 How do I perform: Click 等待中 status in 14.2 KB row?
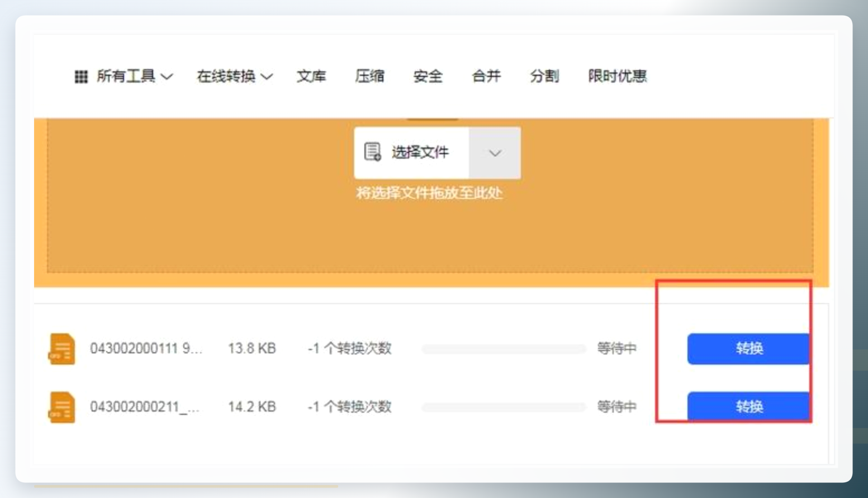tap(616, 406)
